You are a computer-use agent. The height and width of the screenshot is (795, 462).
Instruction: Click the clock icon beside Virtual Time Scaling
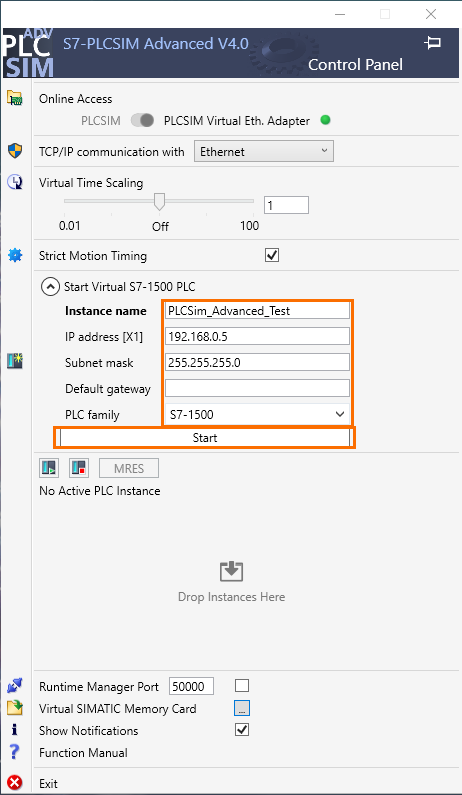pyautogui.click(x=15, y=182)
